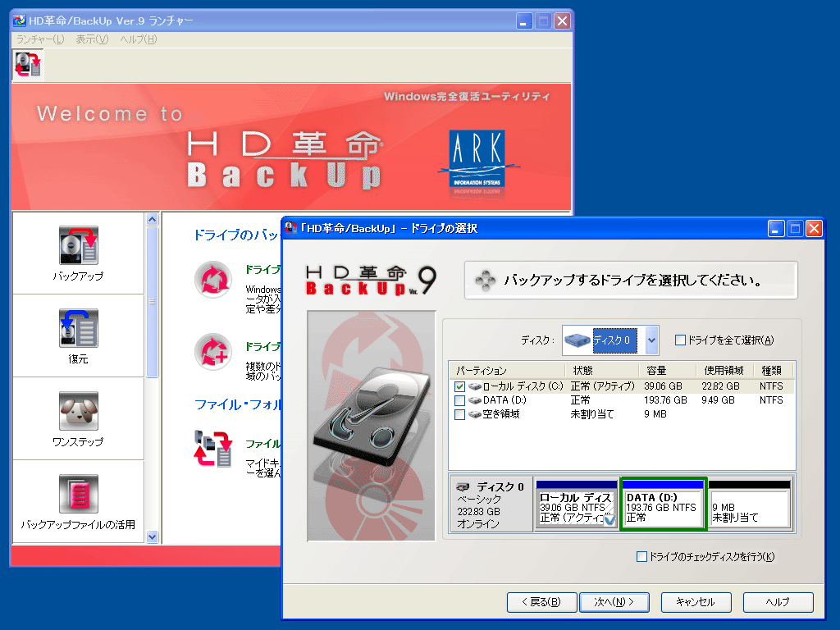Image resolution: width=840 pixels, height=630 pixels.
Task: Close the ドライブの選択 dialog window
Action: click(814, 229)
